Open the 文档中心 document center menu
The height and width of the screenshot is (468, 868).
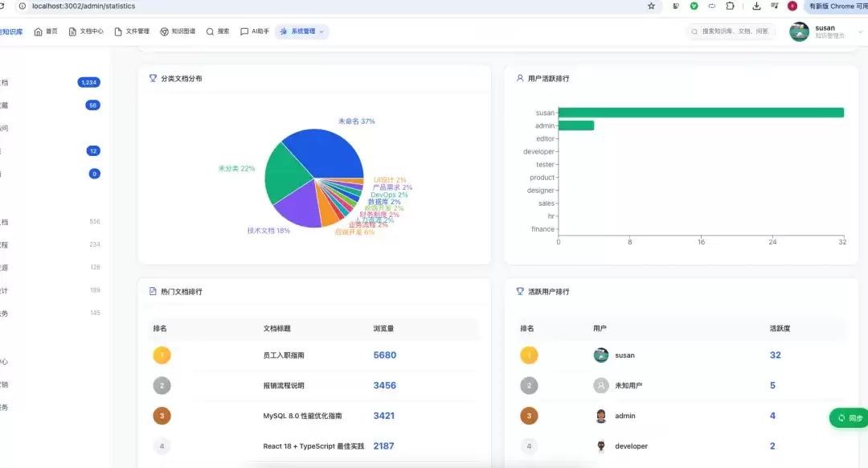[x=86, y=31]
